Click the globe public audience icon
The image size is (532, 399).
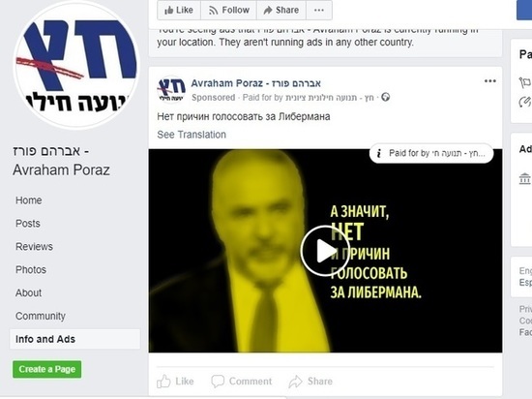[385, 98]
